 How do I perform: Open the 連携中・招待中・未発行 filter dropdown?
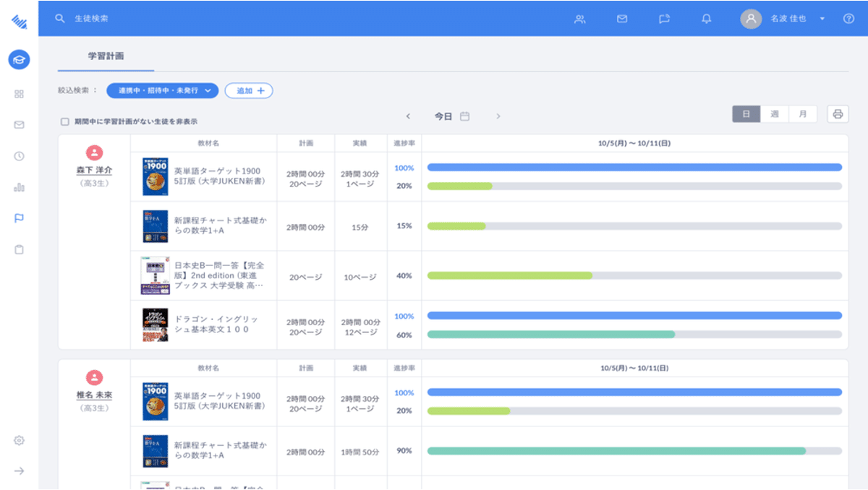pyautogui.click(x=162, y=92)
